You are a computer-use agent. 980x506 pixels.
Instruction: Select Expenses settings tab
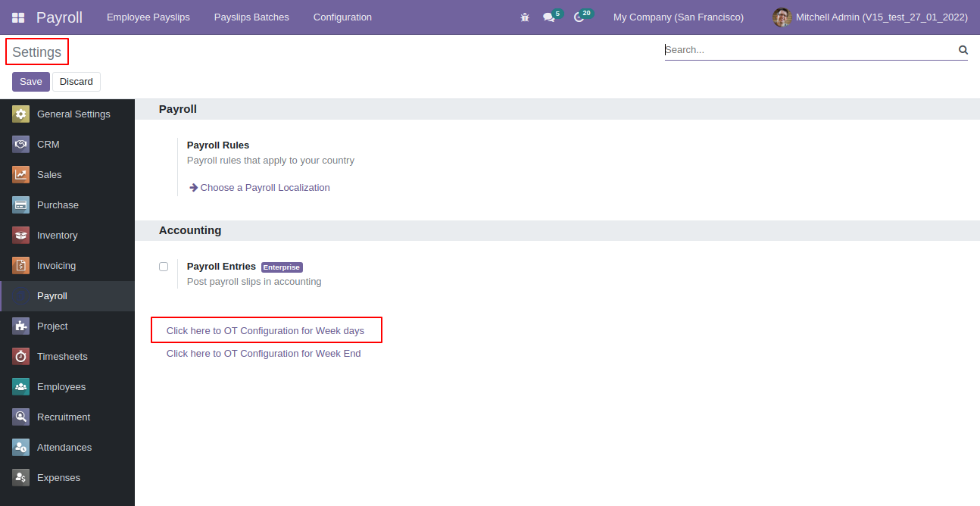[x=67, y=478]
